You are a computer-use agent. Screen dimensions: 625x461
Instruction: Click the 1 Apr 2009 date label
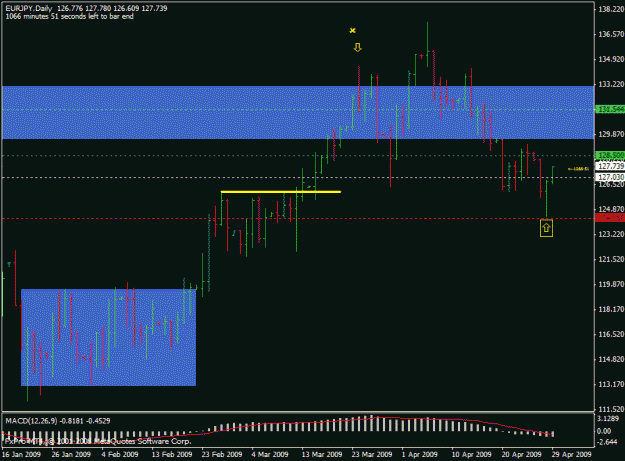click(x=420, y=454)
